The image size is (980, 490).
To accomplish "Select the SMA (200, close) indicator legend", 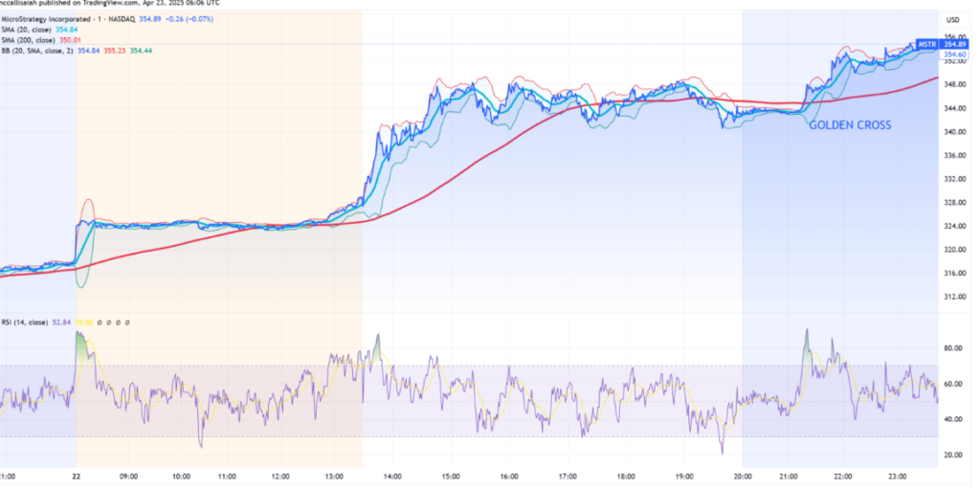I will pos(26,39).
